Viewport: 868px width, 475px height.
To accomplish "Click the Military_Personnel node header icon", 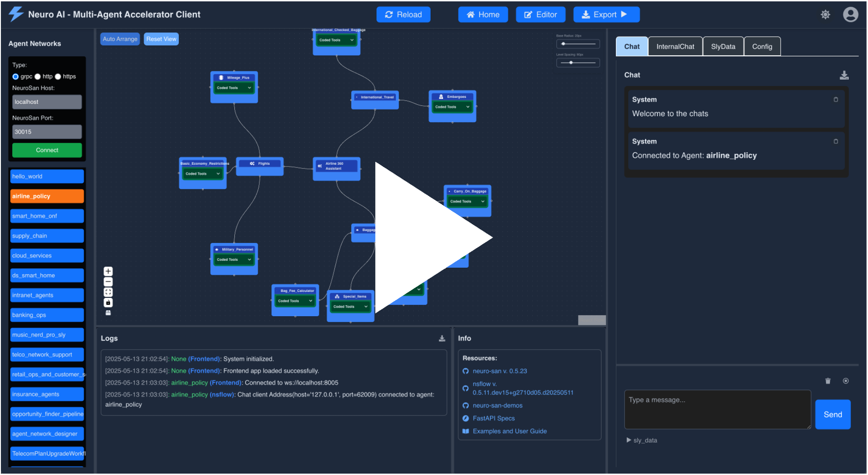I will (216, 249).
